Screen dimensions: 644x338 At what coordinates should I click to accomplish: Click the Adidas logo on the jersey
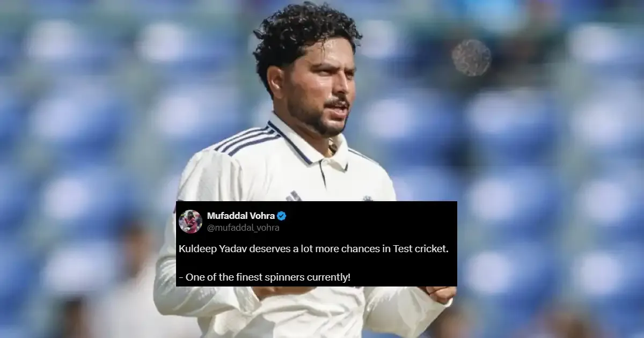pyautogui.click(x=294, y=196)
